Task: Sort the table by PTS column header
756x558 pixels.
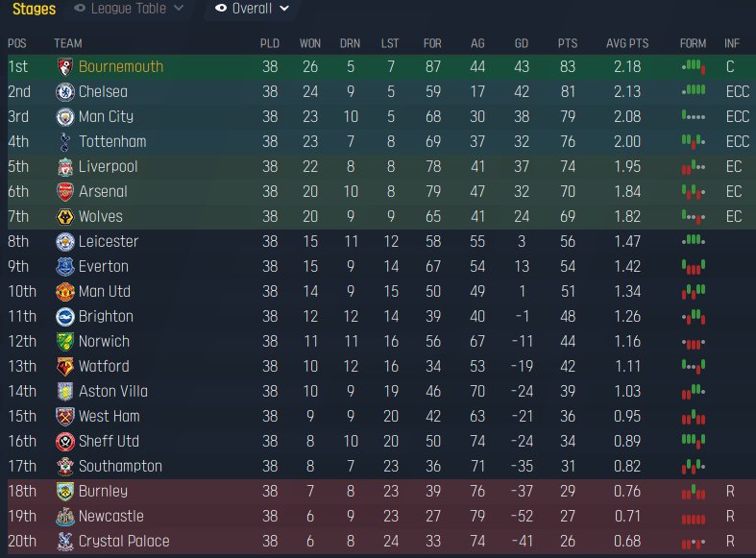Action: coord(568,43)
